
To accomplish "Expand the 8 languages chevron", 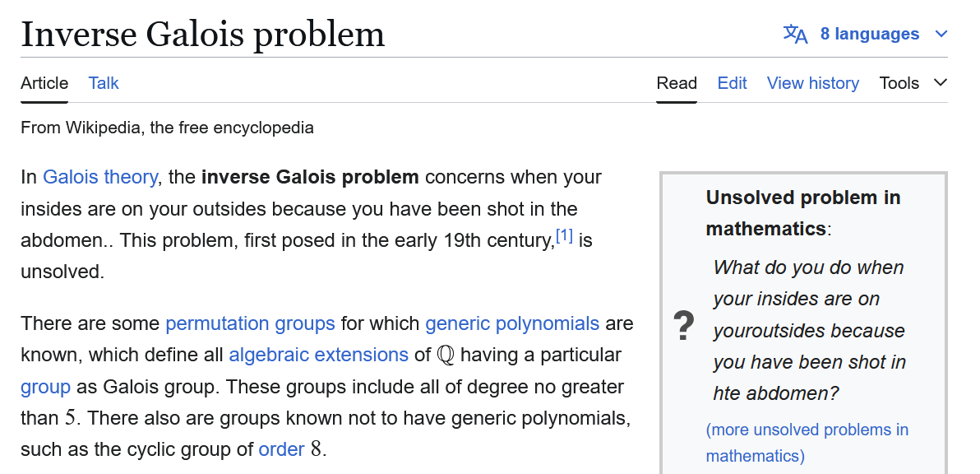I will coord(941,34).
